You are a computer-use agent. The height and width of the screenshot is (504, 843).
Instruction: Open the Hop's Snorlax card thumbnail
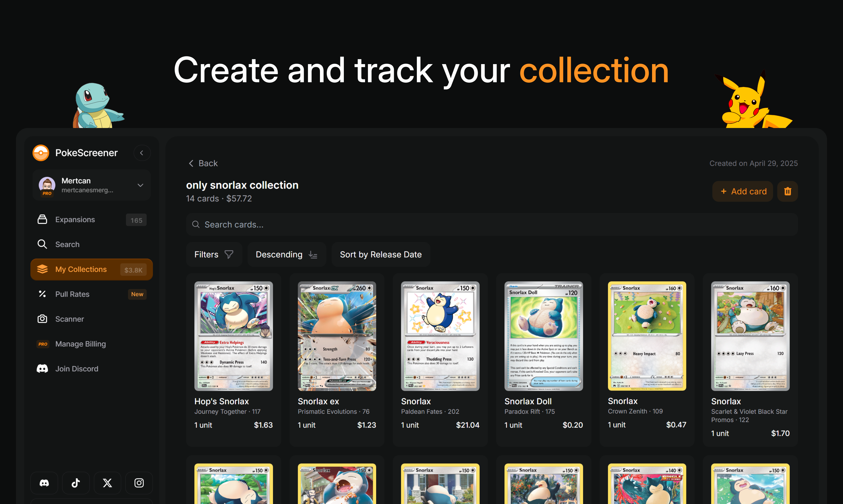(x=233, y=336)
